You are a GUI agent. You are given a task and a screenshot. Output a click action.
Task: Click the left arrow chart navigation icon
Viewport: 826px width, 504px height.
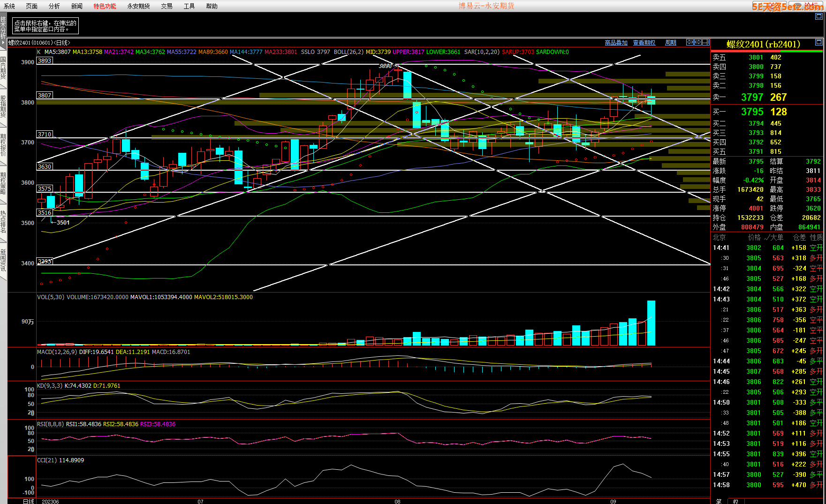(690, 42)
